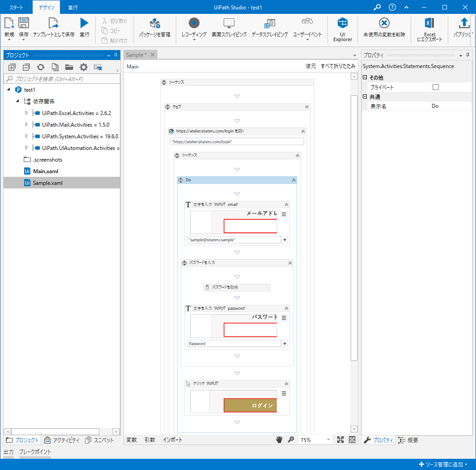Collapse the ribbon with the caret icon

[407, 7]
